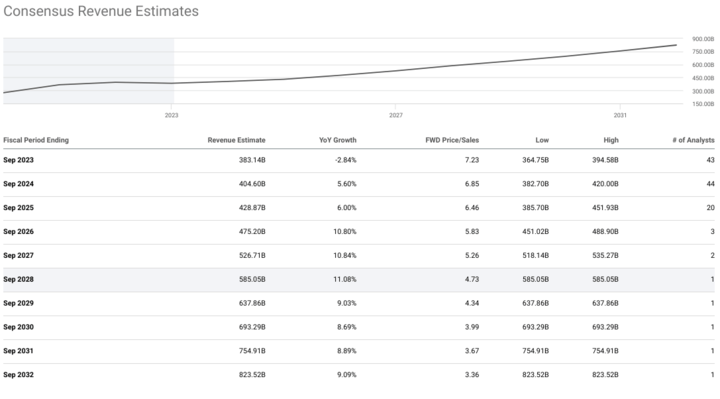
Task: Click the 10.80% YoY growth value
Action: (x=345, y=232)
